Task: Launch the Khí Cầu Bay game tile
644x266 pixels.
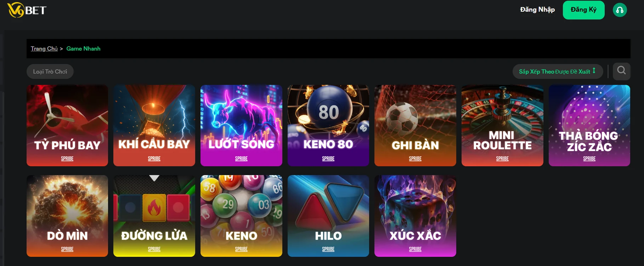Action: (154, 126)
